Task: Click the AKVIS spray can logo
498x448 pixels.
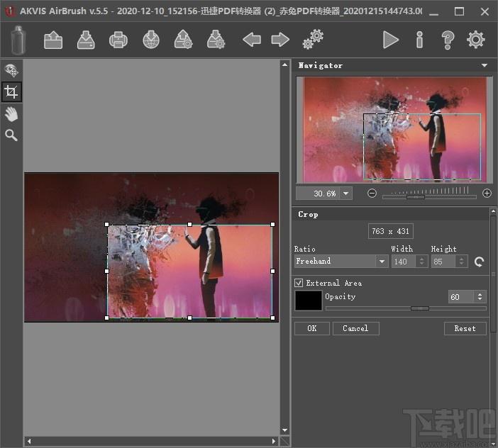Action: pos(18,40)
